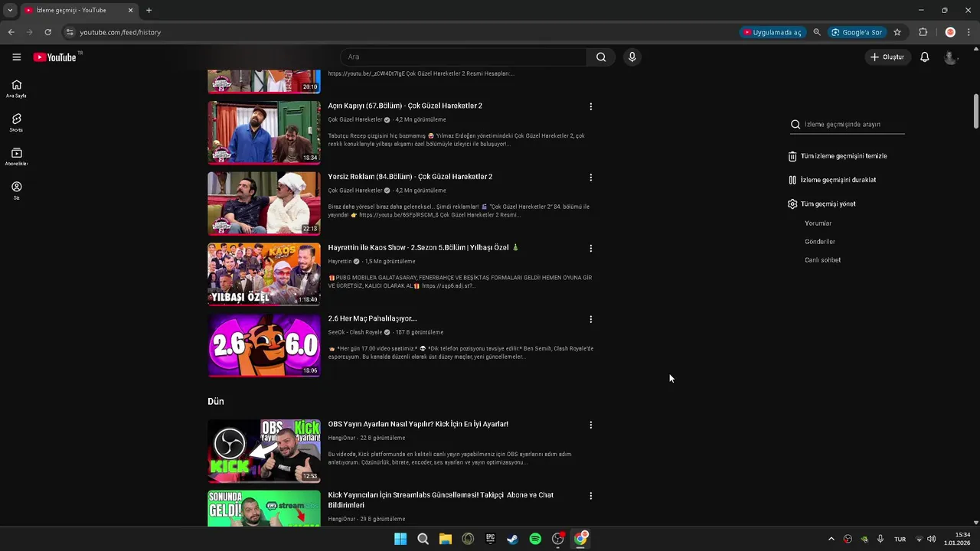Open options menu for Yersiz Reklam video

(590, 178)
